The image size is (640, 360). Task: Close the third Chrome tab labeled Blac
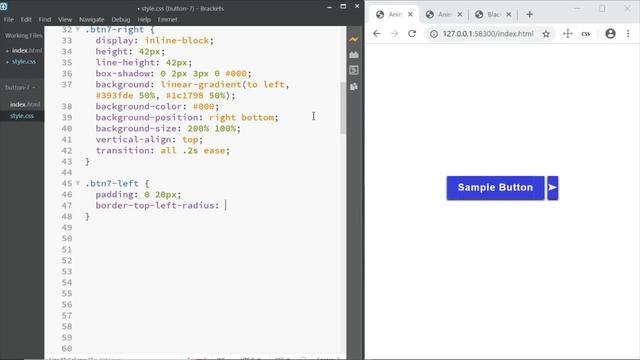tap(509, 14)
